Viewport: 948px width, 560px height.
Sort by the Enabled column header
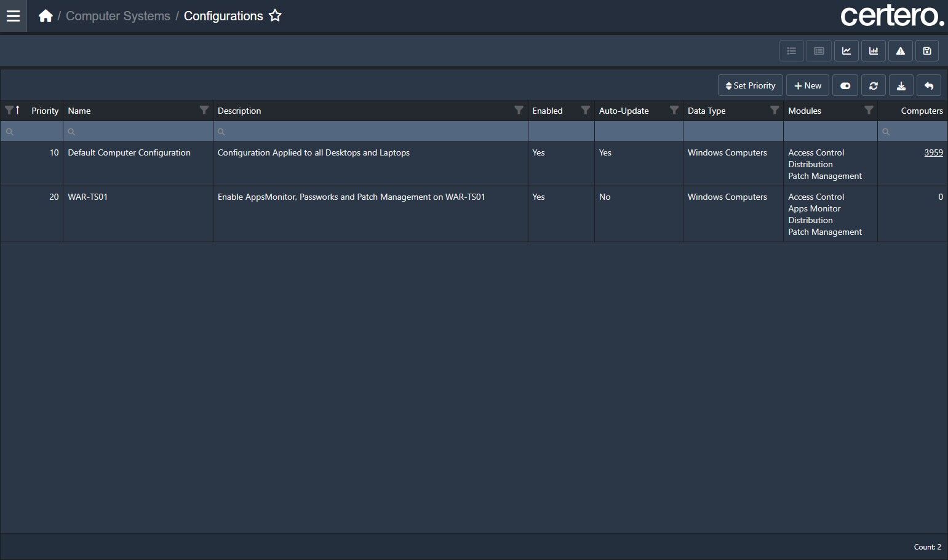[548, 111]
